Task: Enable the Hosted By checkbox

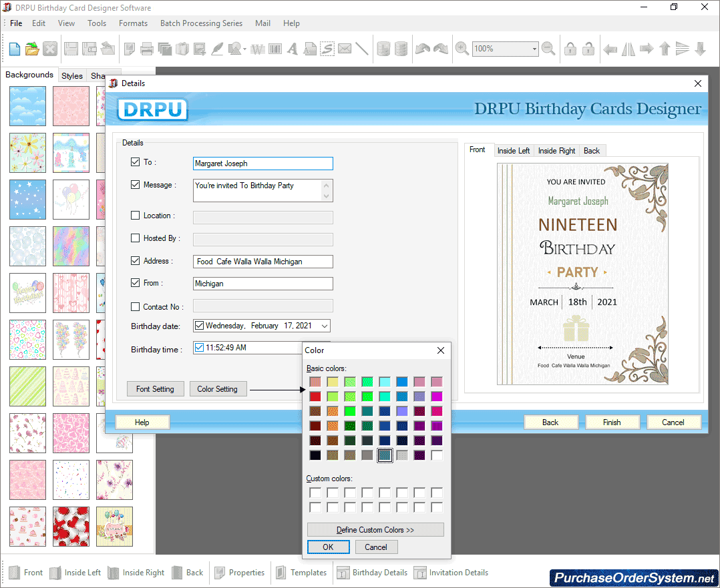Action: 135,238
